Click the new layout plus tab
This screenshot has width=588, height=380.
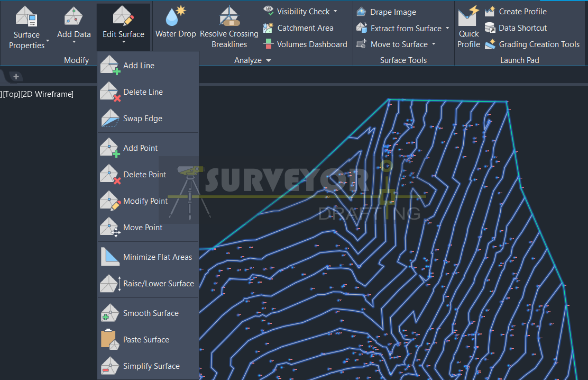tap(15, 76)
